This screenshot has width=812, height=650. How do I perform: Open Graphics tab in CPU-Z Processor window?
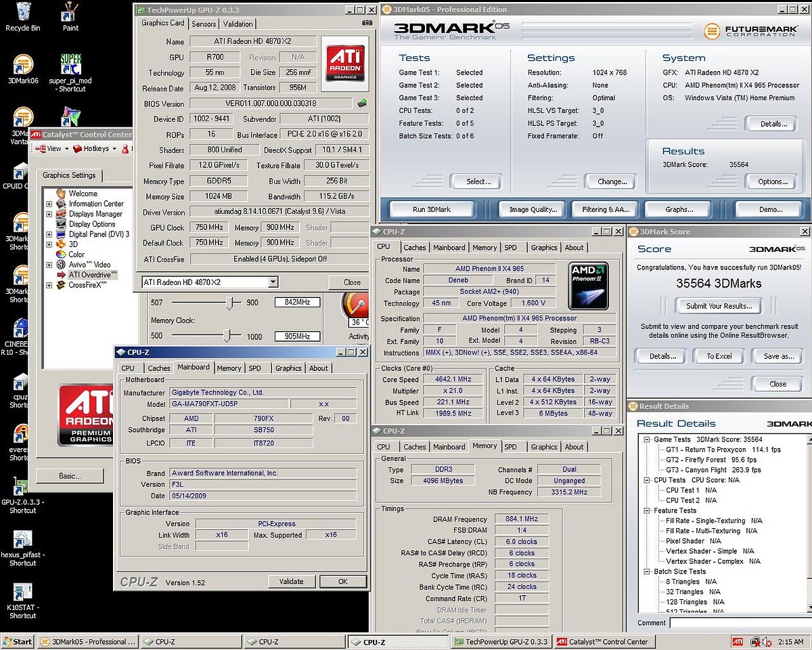[x=544, y=248]
